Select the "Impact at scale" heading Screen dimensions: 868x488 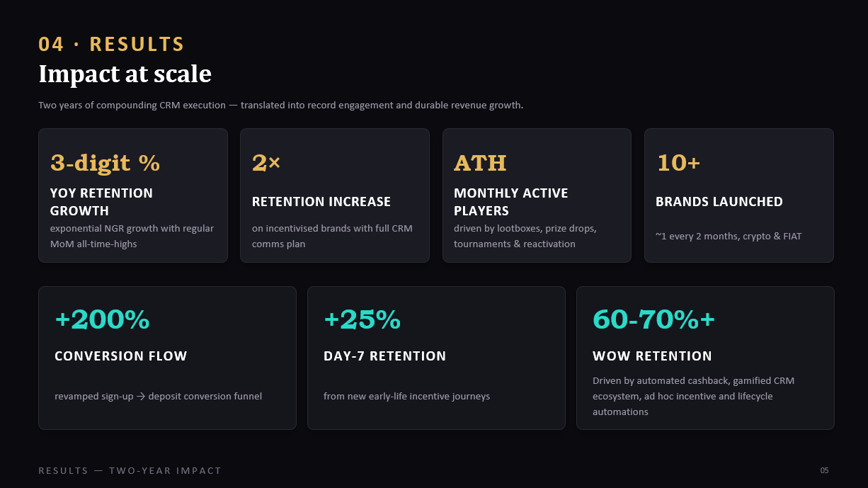[x=125, y=74]
